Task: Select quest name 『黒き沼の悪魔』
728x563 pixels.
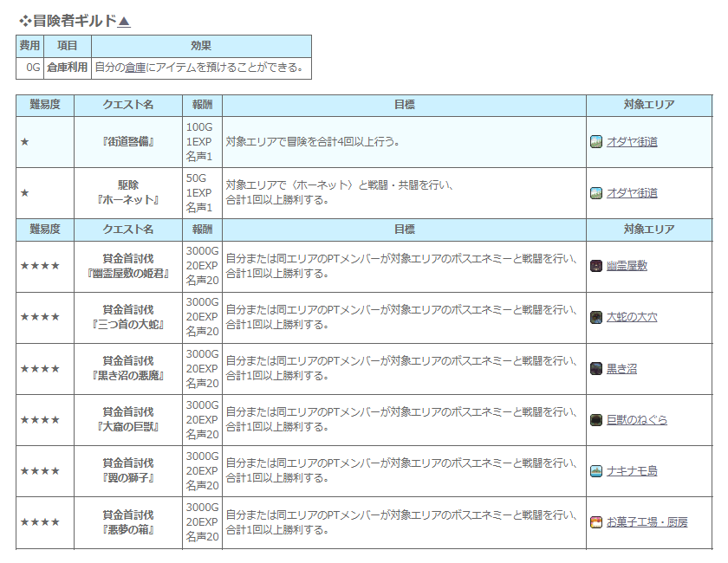Action: 128,376
